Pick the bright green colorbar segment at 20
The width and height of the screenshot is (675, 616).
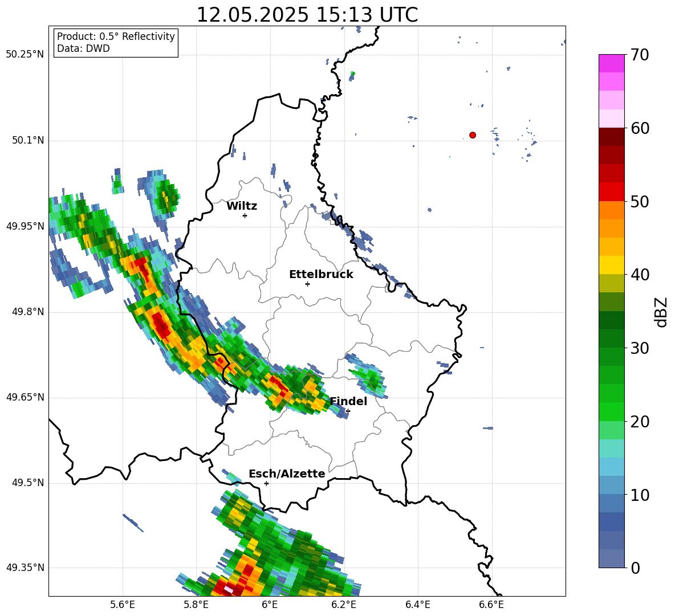click(611, 412)
